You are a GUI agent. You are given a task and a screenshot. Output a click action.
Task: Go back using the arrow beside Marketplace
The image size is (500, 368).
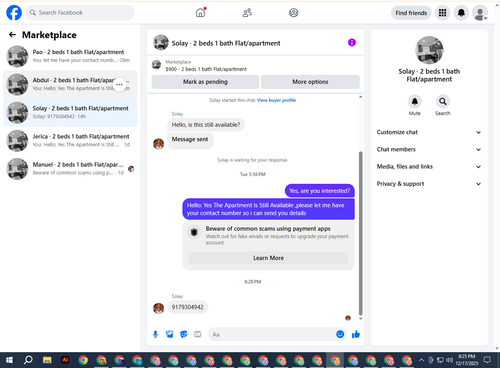(12, 35)
